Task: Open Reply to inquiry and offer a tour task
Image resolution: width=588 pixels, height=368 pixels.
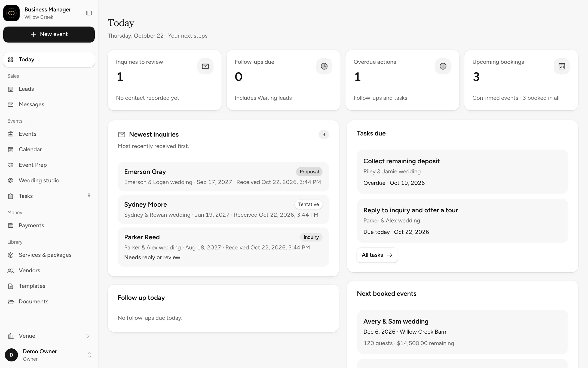Action: 463,221
